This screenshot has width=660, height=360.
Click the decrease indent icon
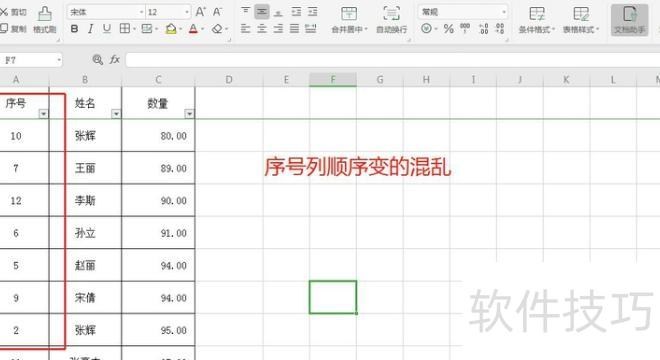296,12
